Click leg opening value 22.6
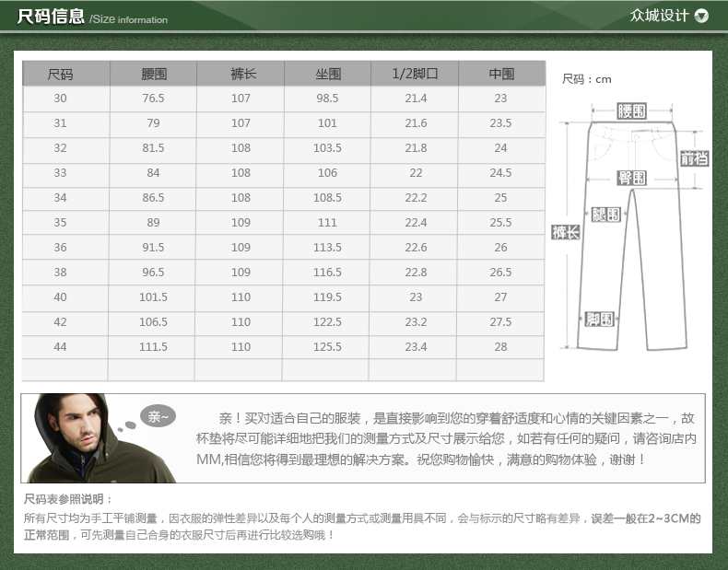Image resolution: width=728 pixels, height=570 pixels. click(x=416, y=247)
